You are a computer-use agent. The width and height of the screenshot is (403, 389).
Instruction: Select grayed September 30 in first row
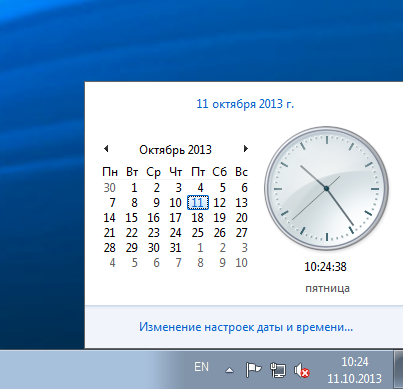(x=110, y=188)
